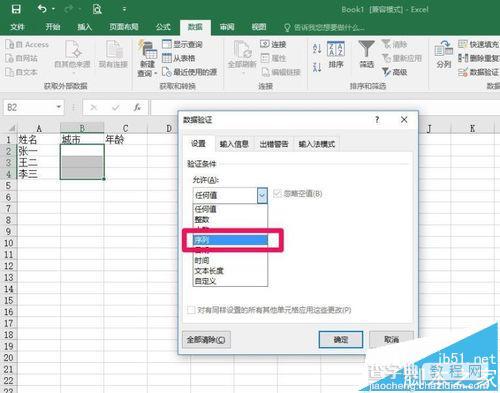Click cell C1 containing 年龄
Screen dimensions: 500x393
pos(126,139)
